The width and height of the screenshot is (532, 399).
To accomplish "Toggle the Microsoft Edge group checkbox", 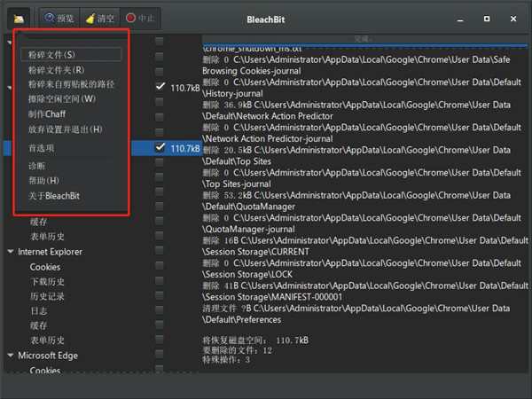I will (160, 354).
